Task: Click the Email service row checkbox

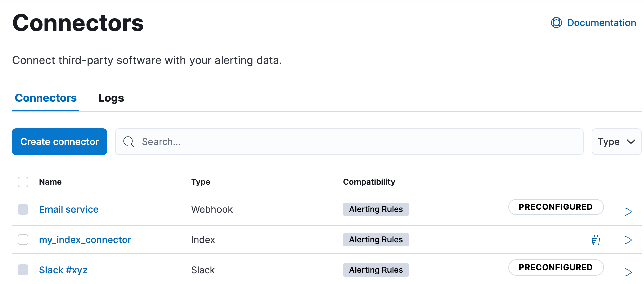Action: click(x=23, y=209)
